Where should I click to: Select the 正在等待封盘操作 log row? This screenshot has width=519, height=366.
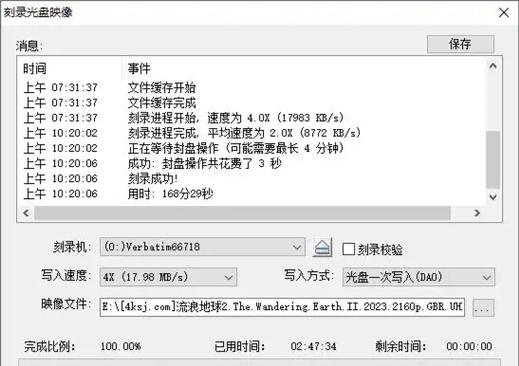(x=252, y=148)
